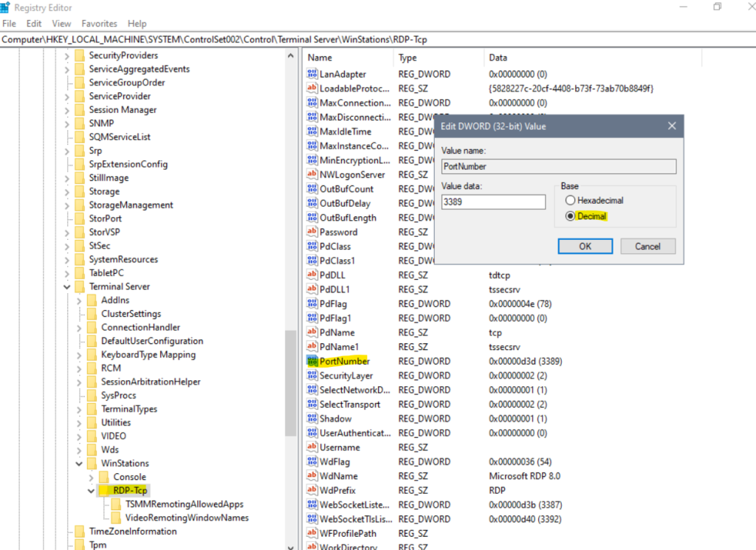This screenshot has width=756, height=550.
Task: Open the Favorites menu
Action: coord(99,24)
